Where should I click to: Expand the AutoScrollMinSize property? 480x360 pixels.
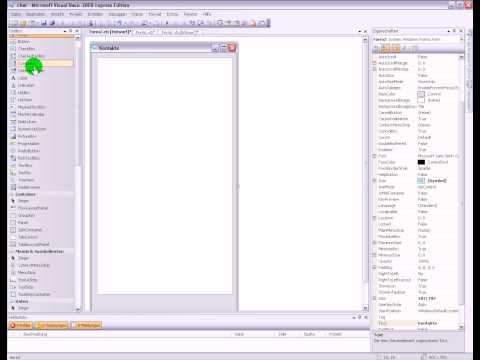(374, 69)
